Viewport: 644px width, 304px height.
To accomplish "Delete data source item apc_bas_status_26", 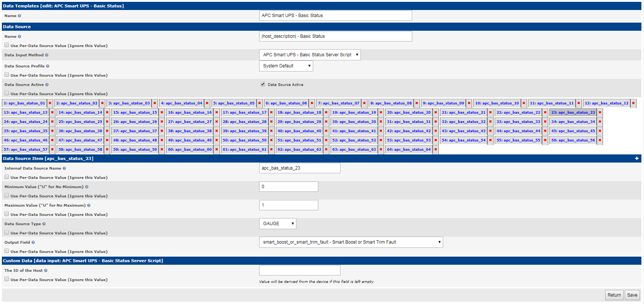I will tap(162, 122).
